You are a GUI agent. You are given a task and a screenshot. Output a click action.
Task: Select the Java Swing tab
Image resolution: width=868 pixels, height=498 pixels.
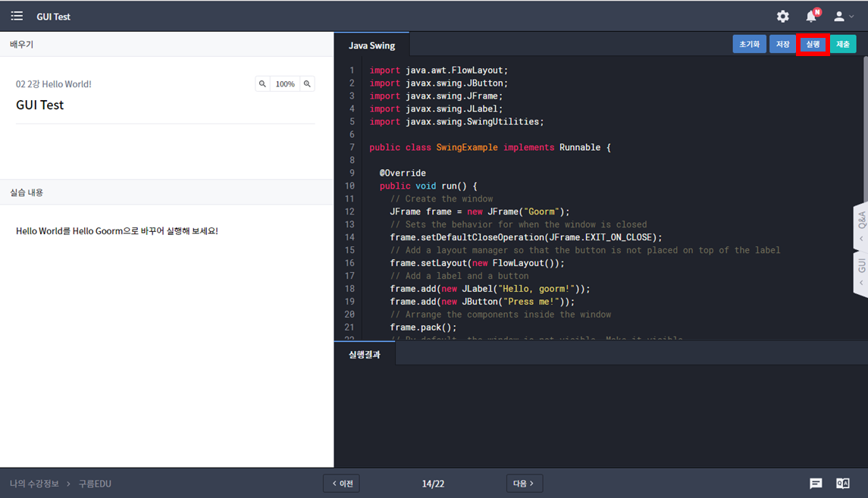pos(371,45)
